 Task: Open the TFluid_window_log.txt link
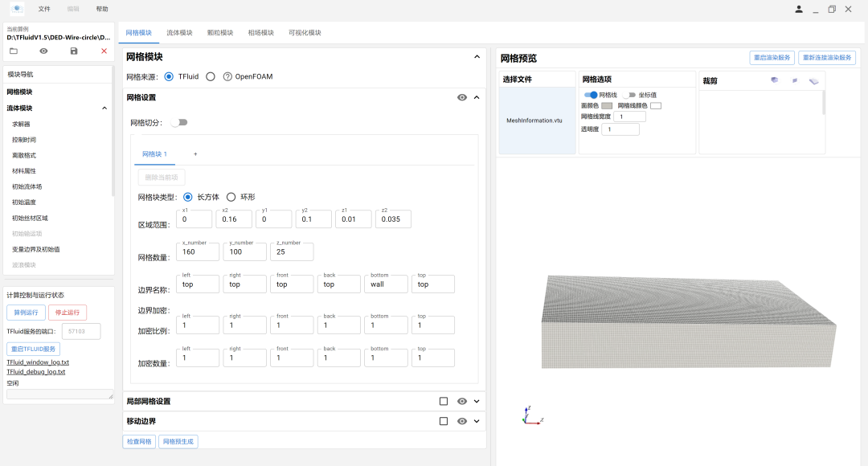38,362
